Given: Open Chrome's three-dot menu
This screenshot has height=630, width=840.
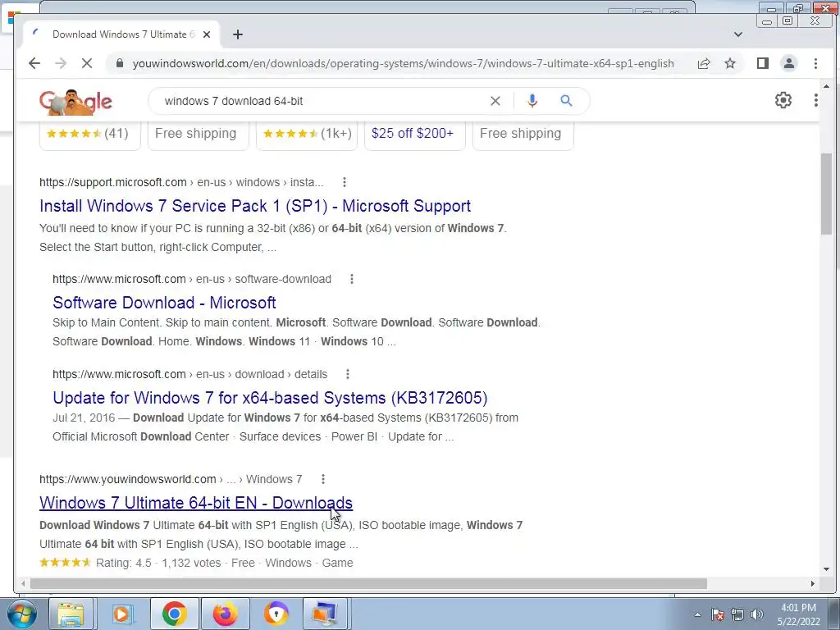Looking at the screenshot, I should (815, 63).
